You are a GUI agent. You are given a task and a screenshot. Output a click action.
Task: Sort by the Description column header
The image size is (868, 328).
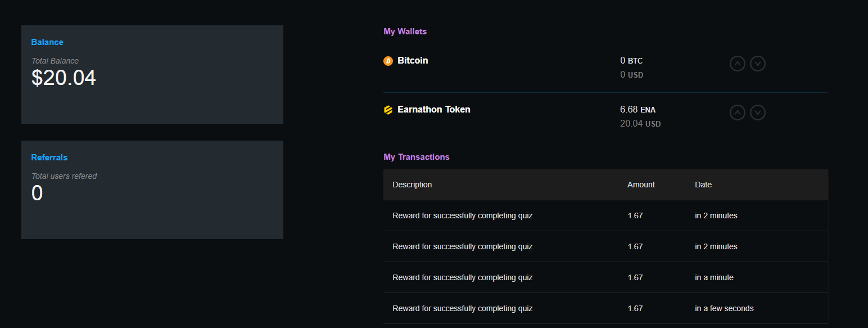(x=412, y=185)
